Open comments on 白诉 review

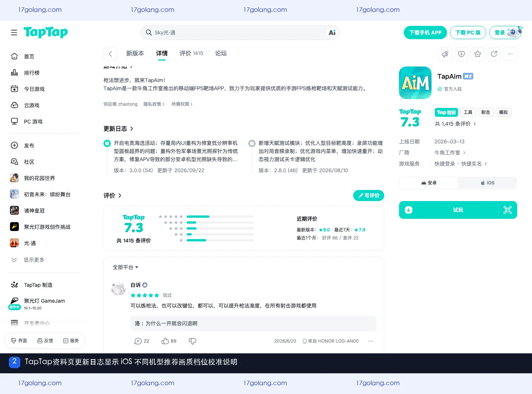point(142,341)
